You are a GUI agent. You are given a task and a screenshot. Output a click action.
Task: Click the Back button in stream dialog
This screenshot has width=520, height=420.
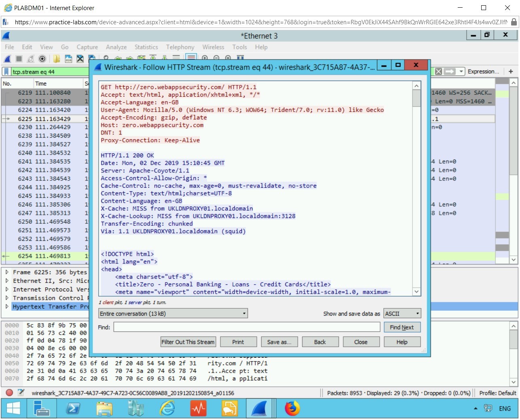(320, 342)
